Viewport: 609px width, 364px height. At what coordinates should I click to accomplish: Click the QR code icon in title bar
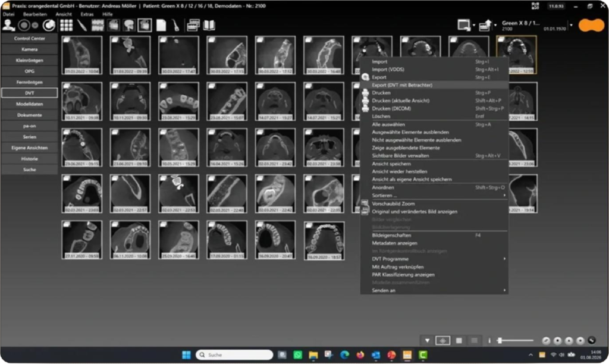(535, 6)
